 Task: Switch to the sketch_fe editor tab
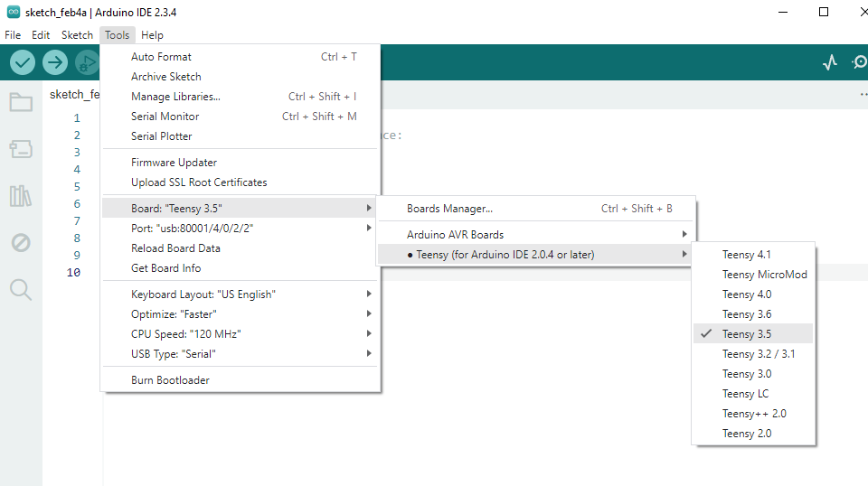74,95
